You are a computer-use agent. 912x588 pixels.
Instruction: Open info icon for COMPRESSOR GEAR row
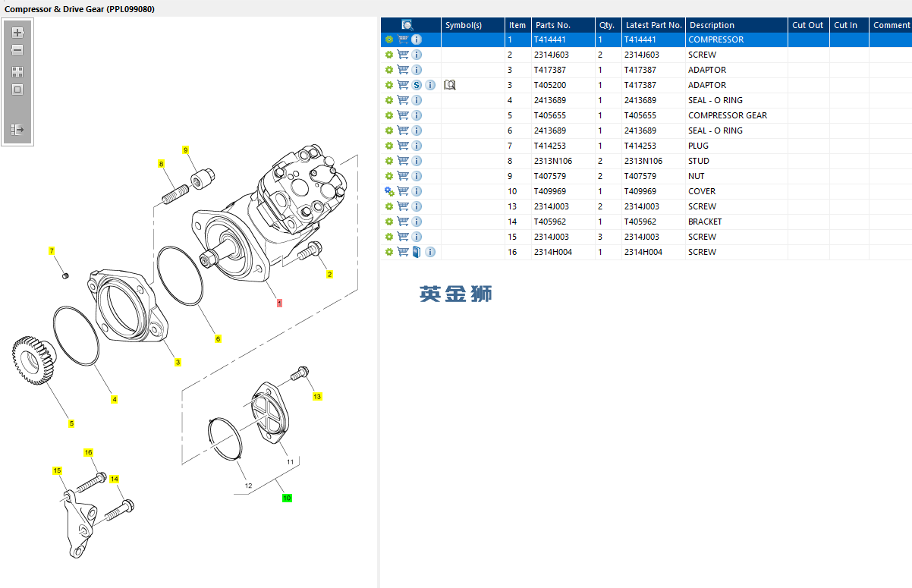click(x=417, y=115)
